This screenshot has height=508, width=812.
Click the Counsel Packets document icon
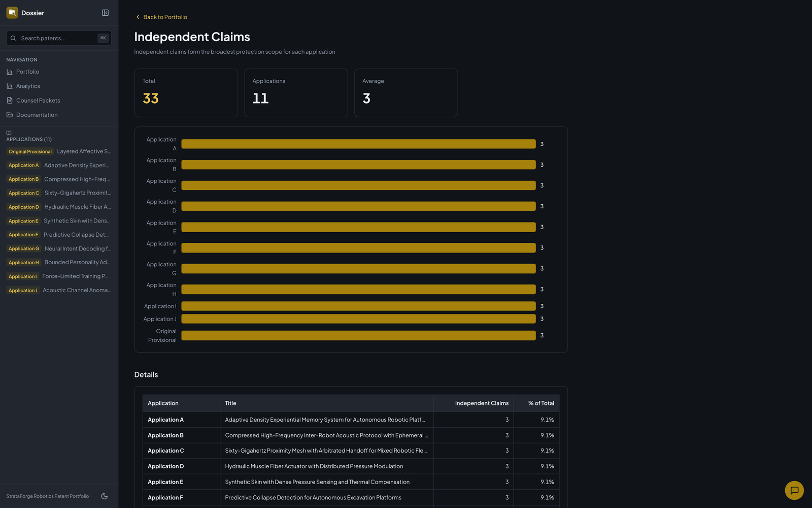coord(10,101)
